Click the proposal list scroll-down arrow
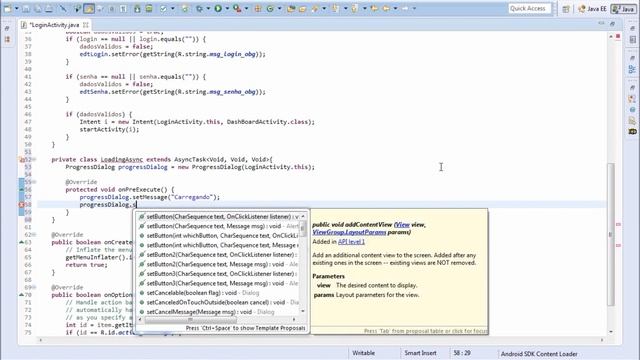 (303, 311)
